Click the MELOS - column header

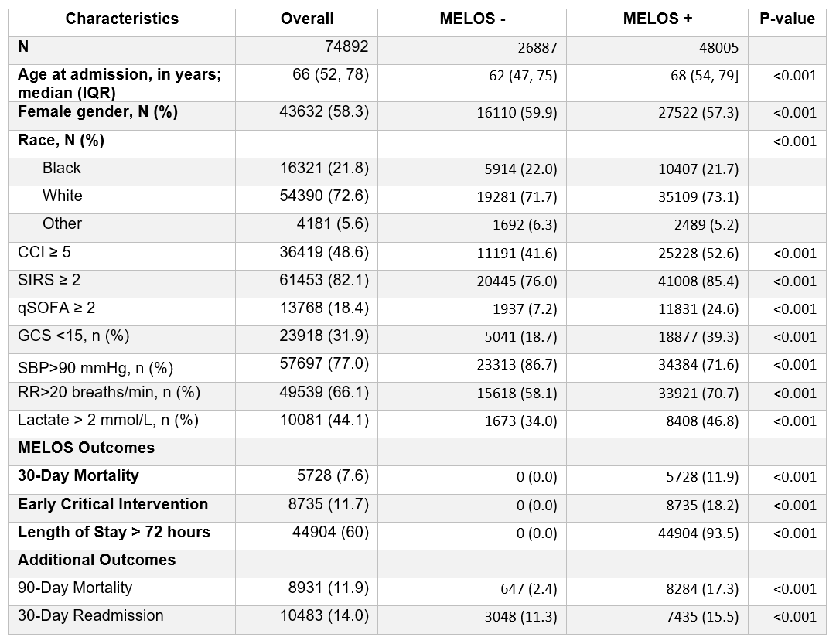(x=472, y=19)
